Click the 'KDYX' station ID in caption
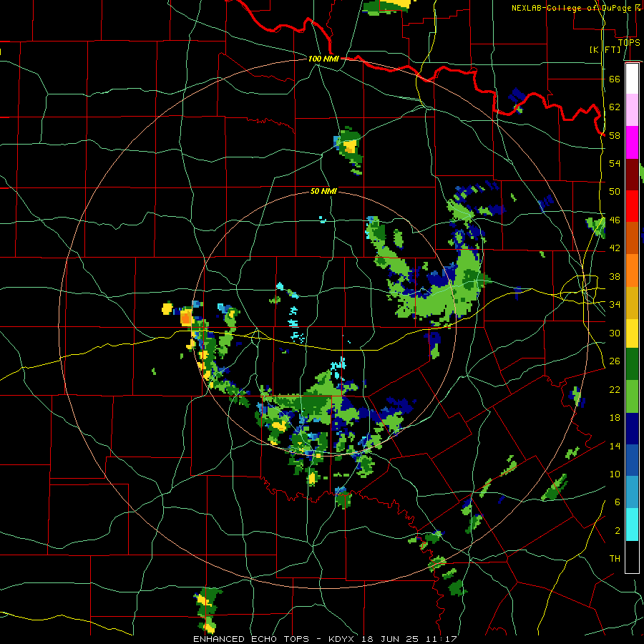The height and width of the screenshot is (644, 644). click(341, 639)
